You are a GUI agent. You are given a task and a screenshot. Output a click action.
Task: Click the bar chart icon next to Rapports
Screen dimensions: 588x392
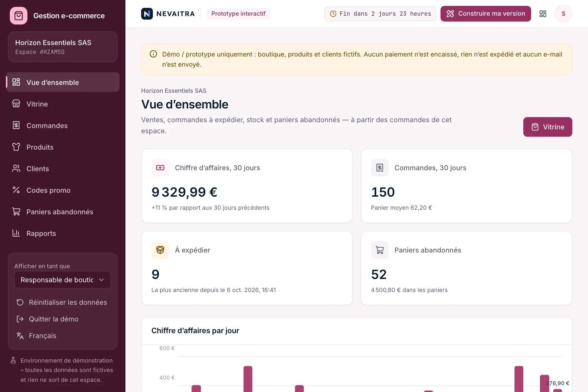16,233
